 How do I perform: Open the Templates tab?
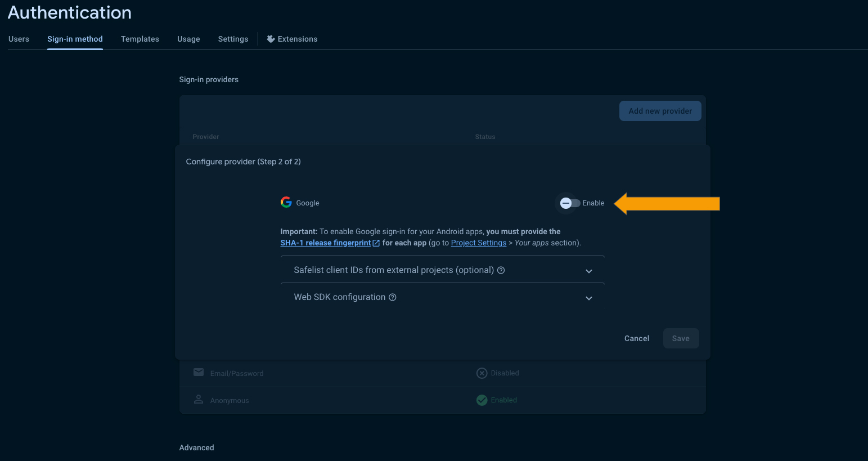[x=140, y=39]
